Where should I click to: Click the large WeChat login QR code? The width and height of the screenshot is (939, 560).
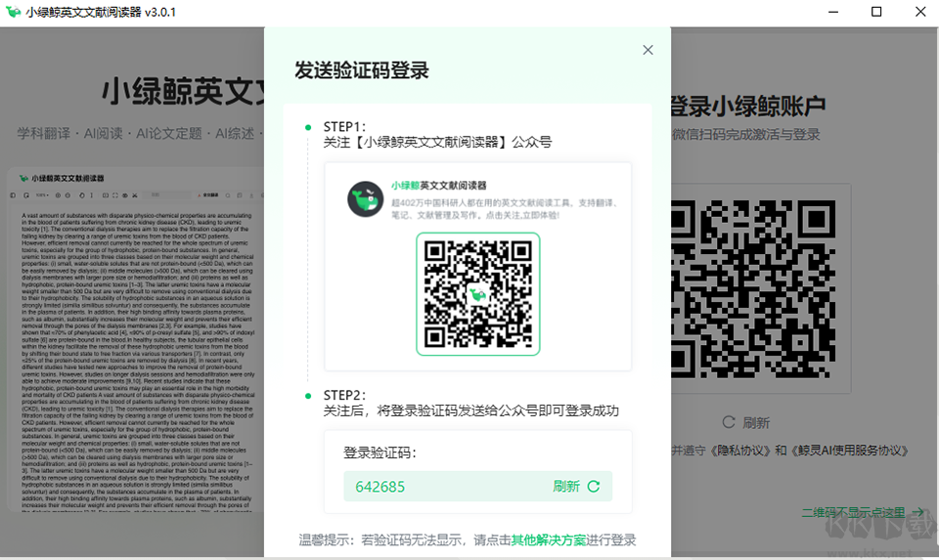753,288
